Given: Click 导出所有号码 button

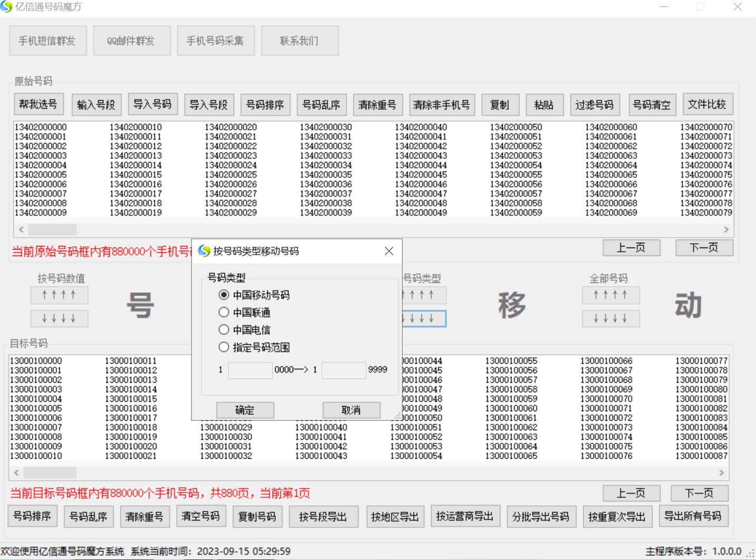Looking at the screenshot, I should [x=693, y=516].
